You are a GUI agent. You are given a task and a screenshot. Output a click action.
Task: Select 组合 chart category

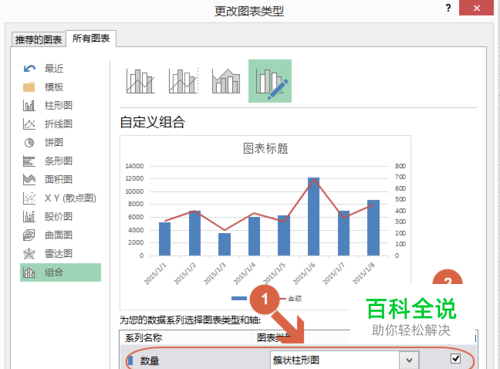point(60,272)
